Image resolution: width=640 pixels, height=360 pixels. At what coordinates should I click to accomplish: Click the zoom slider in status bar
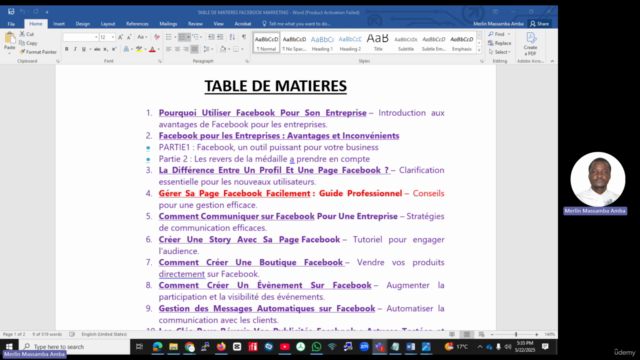514,334
